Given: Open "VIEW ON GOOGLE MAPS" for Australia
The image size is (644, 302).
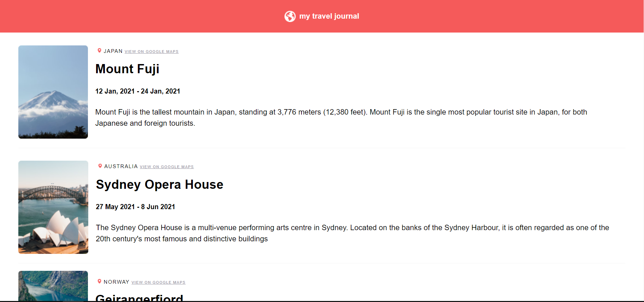Looking at the screenshot, I should pyautogui.click(x=167, y=166).
